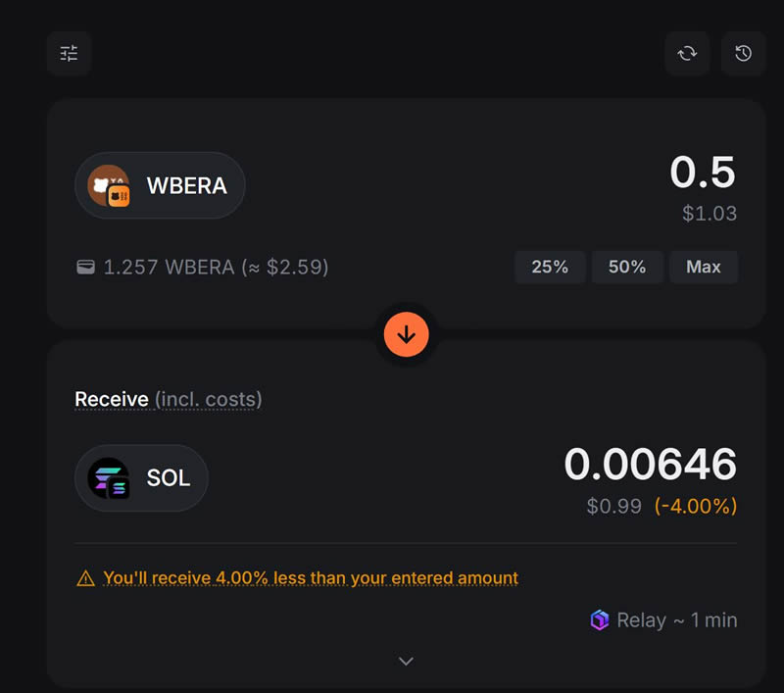Viewport: 784px width, 693px height.
Task: Click the WBERA token logo
Action: pyautogui.click(x=109, y=185)
